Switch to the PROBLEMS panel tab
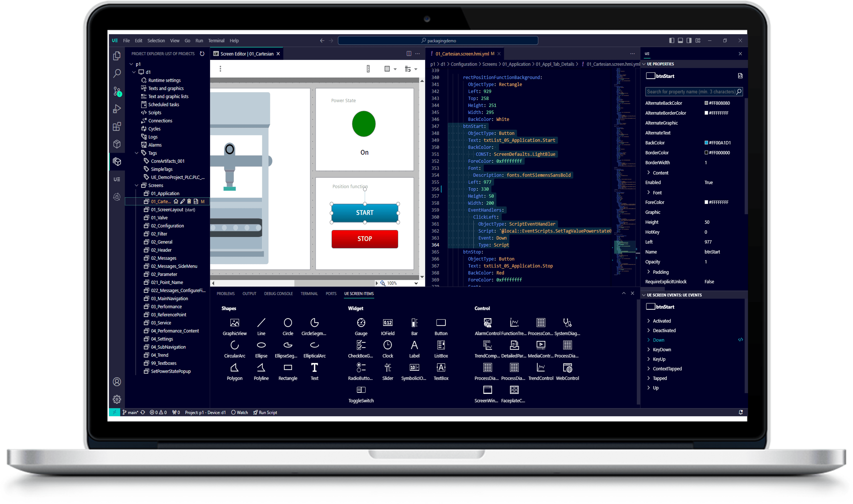This screenshot has width=853, height=504. [x=226, y=294]
